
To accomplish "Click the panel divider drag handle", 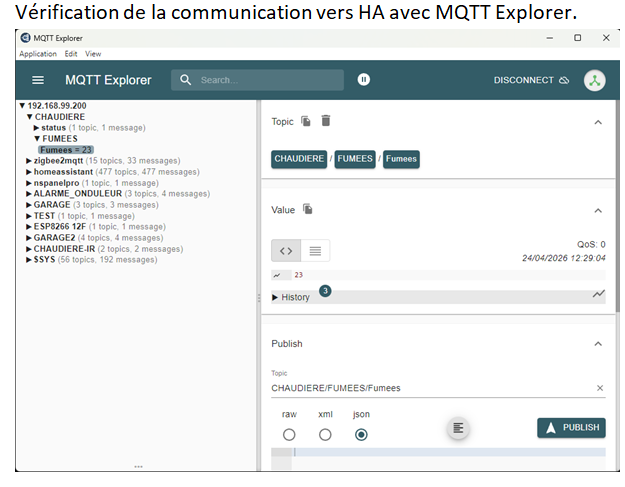I will (259, 297).
